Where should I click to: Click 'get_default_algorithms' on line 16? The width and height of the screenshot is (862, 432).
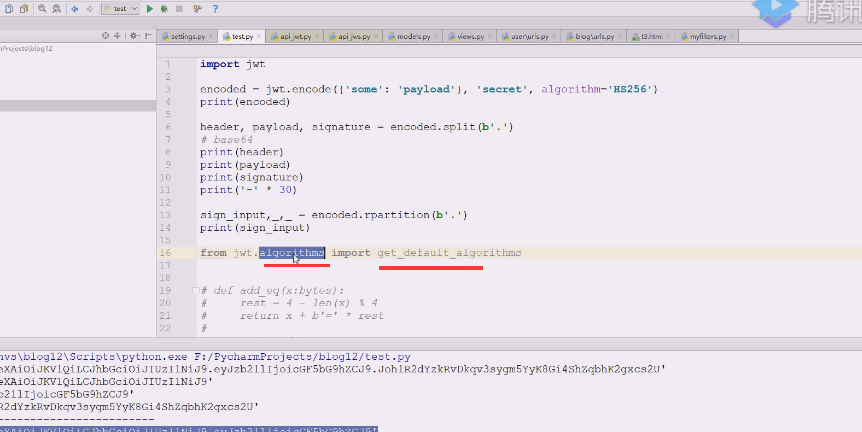449,253
